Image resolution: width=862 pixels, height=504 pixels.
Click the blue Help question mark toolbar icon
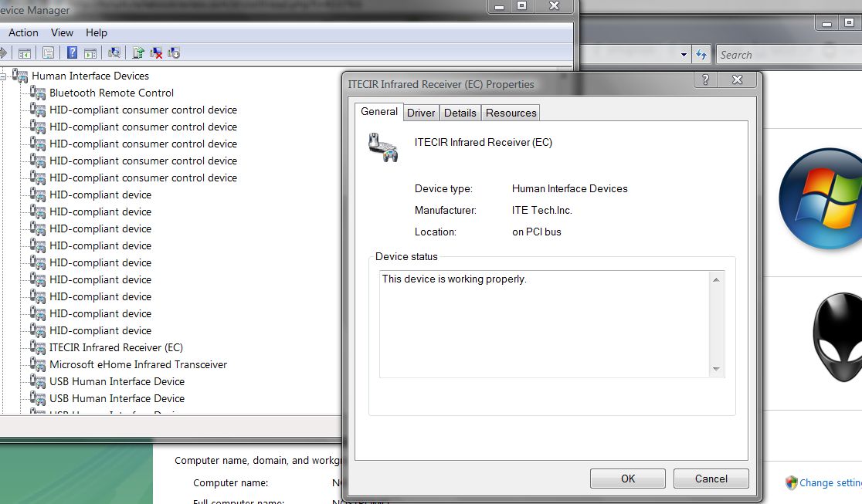pos(72,52)
